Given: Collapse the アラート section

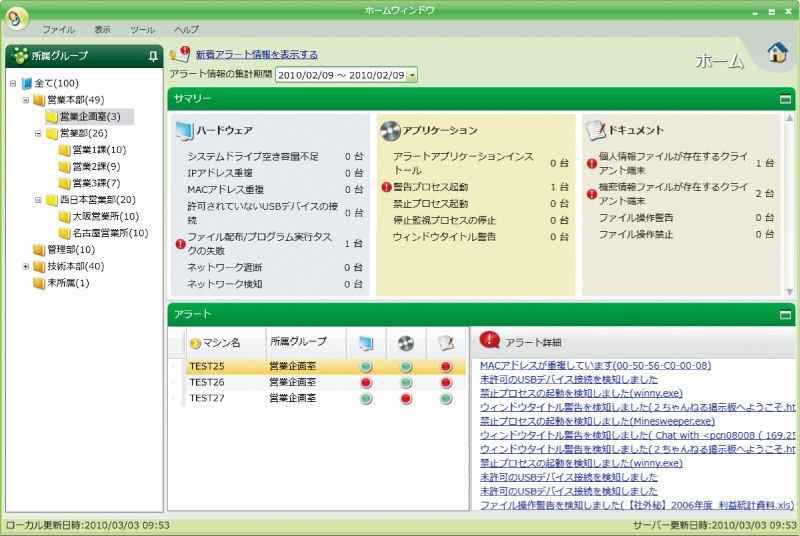Looking at the screenshot, I should (x=785, y=315).
